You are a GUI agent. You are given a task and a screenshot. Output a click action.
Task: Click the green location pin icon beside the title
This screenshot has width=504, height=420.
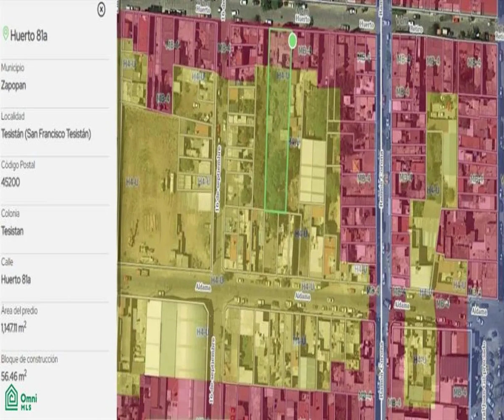click(x=5, y=34)
